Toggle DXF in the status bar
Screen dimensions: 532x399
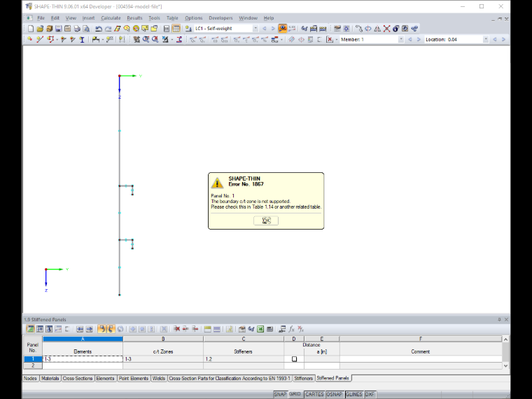[x=370, y=394]
